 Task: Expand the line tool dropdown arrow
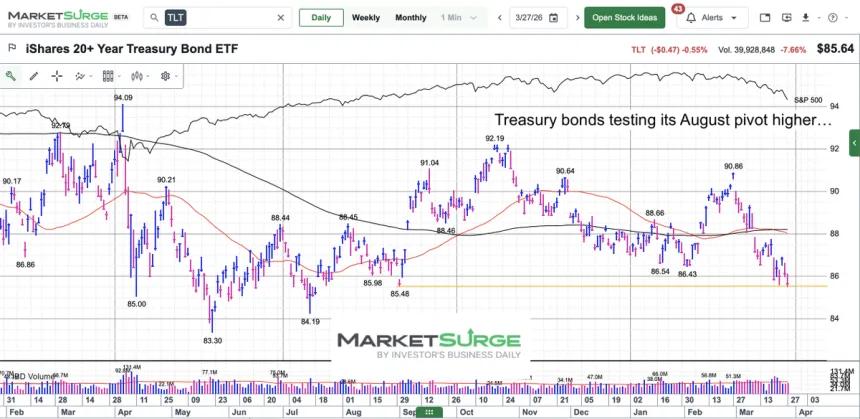(x=91, y=77)
